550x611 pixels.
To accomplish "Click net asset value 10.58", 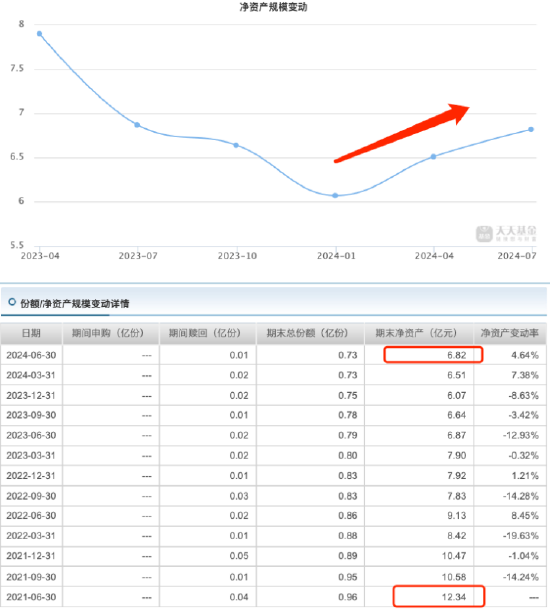I will tap(454, 577).
